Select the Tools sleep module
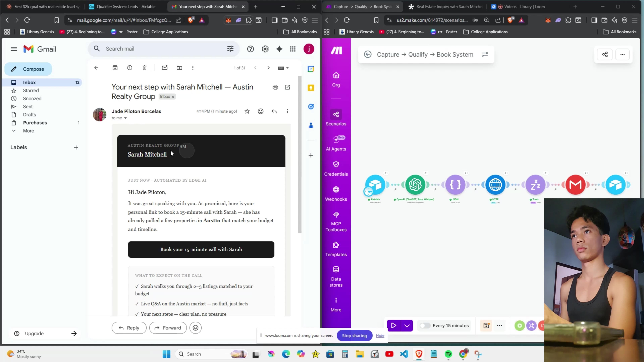Viewport: 644px width, 362px height. tap(535, 185)
